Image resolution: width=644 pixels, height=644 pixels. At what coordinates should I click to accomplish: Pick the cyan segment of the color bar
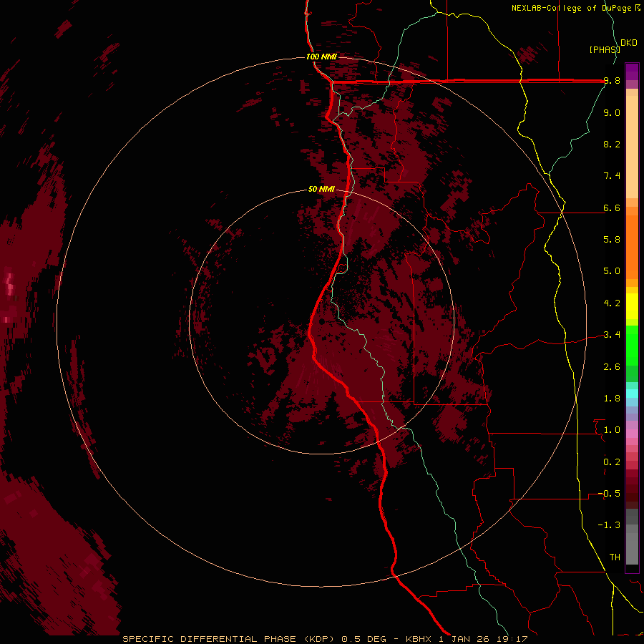(632, 394)
